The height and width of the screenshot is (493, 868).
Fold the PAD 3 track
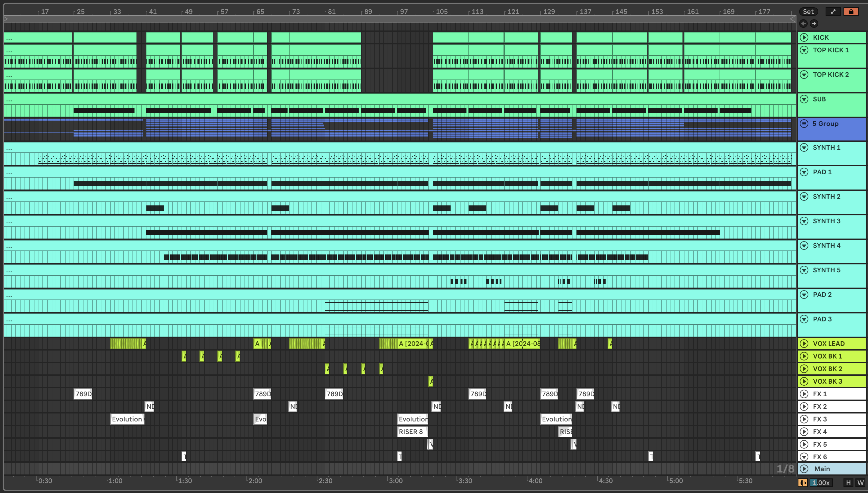(804, 319)
